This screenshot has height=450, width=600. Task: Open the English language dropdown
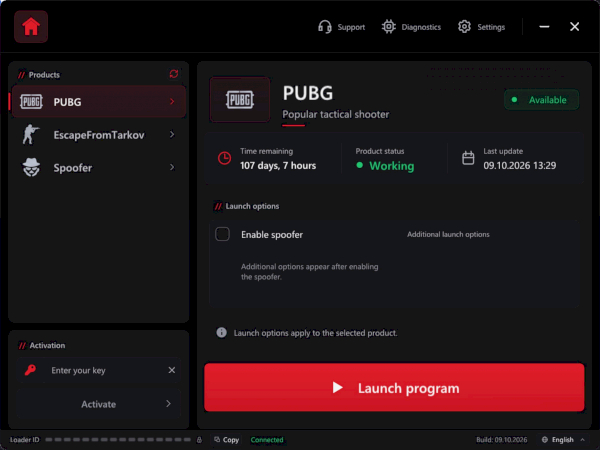[563, 440]
